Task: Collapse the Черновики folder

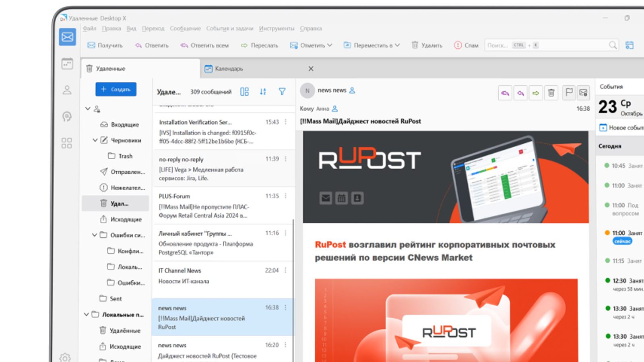Action: (x=95, y=140)
